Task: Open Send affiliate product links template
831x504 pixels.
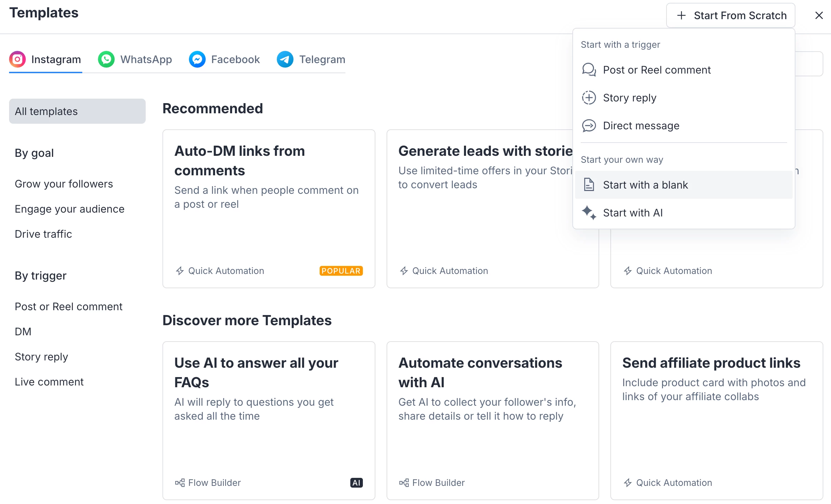Action: 716,420
